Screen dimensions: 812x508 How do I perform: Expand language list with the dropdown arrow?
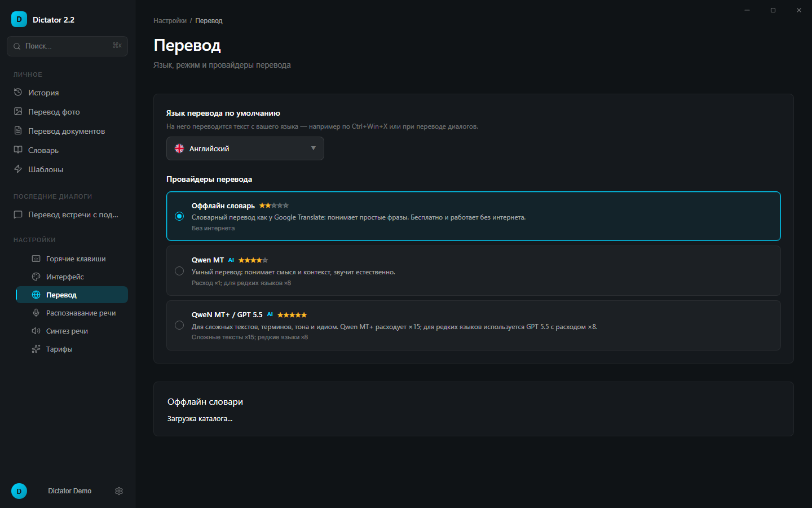click(314, 148)
